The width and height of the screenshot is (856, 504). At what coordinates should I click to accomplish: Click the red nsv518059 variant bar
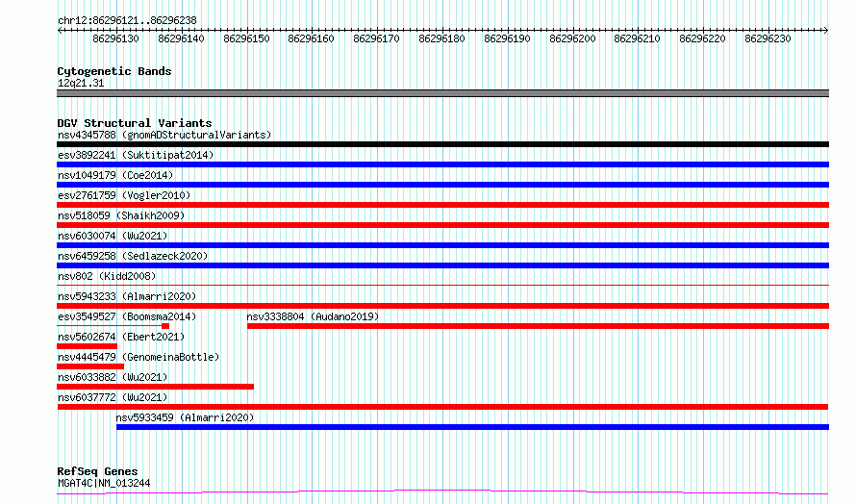pos(442,225)
